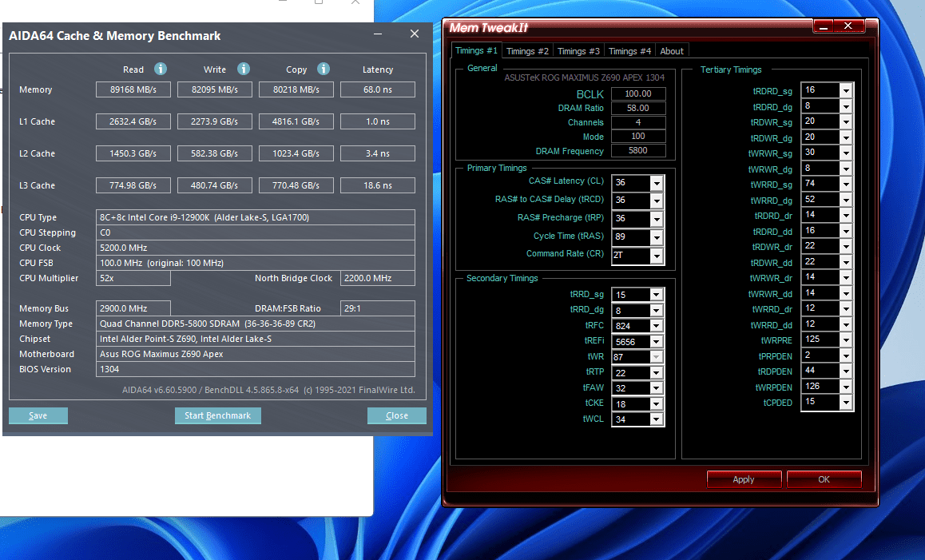Click the BIOS Version value 1304
925x560 pixels.
(256, 369)
